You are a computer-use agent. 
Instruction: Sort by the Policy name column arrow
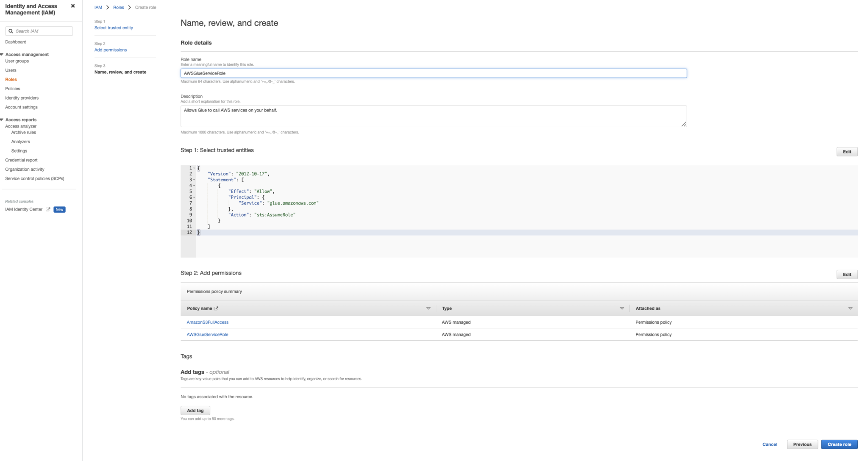coord(428,308)
